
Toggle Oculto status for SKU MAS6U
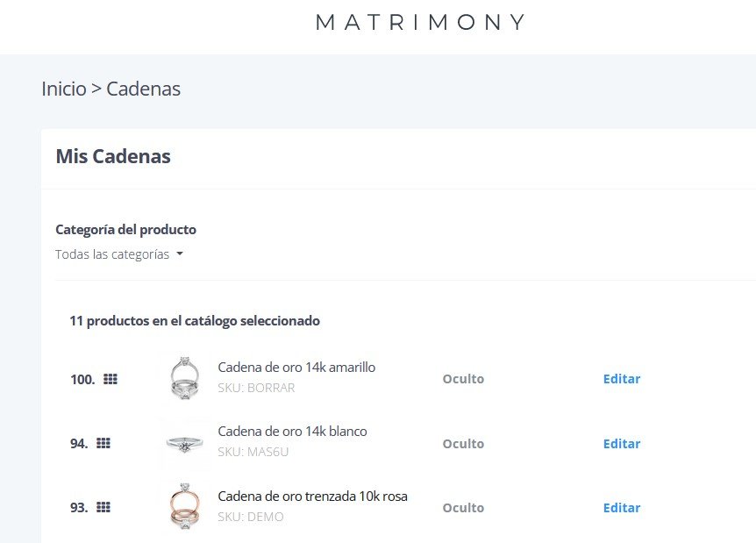[463, 444]
